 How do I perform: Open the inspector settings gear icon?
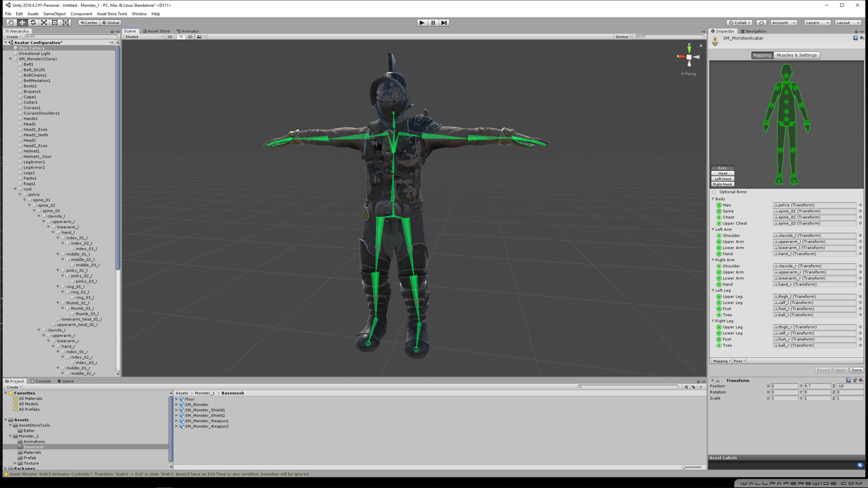coord(862,38)
